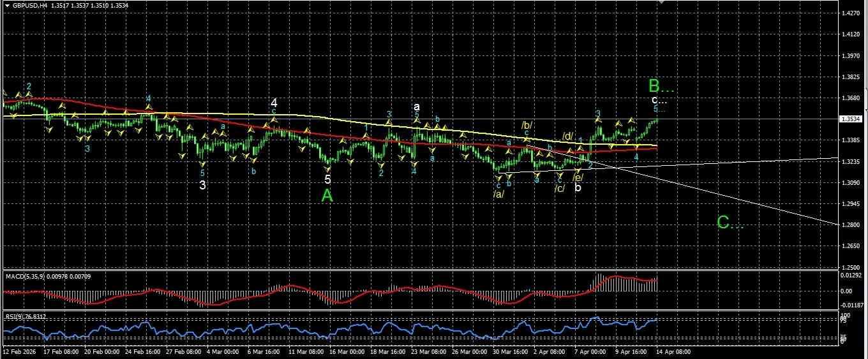This screenshot has height=359, width=868.
Task: Click the '18 Mar 16:00' time label
Action: click(387, 351)
